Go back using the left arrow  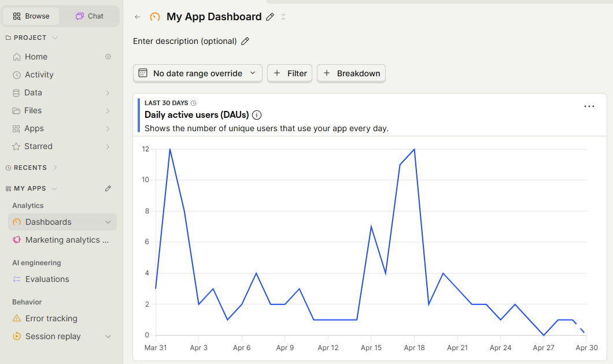click(137, 17)
